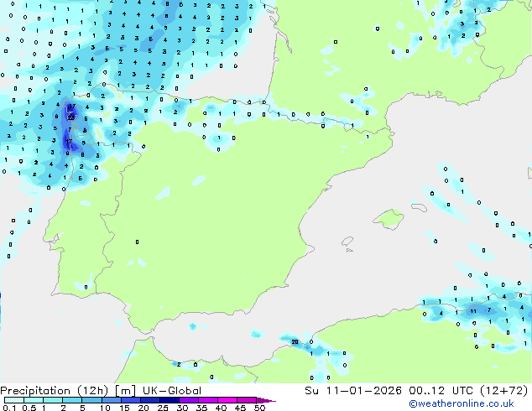Click the legend label '50'

(x=259, y=408)
